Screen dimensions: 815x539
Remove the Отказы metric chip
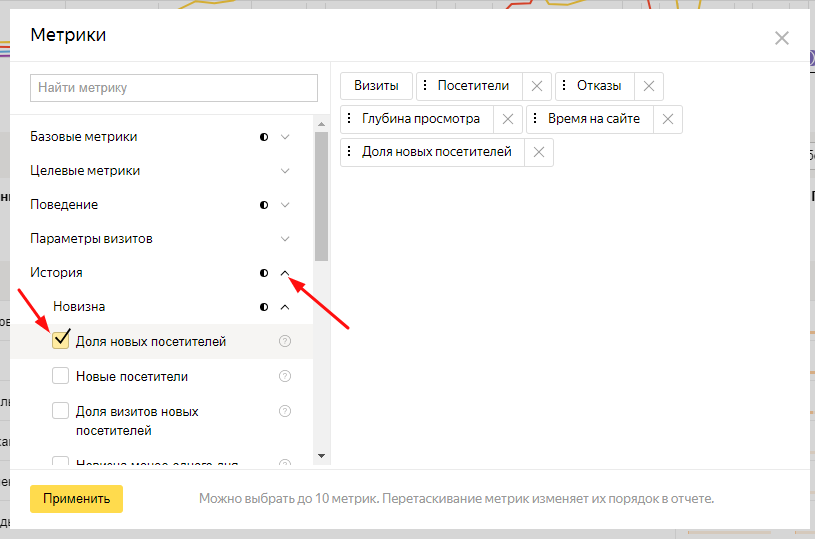tap(648, 86)
